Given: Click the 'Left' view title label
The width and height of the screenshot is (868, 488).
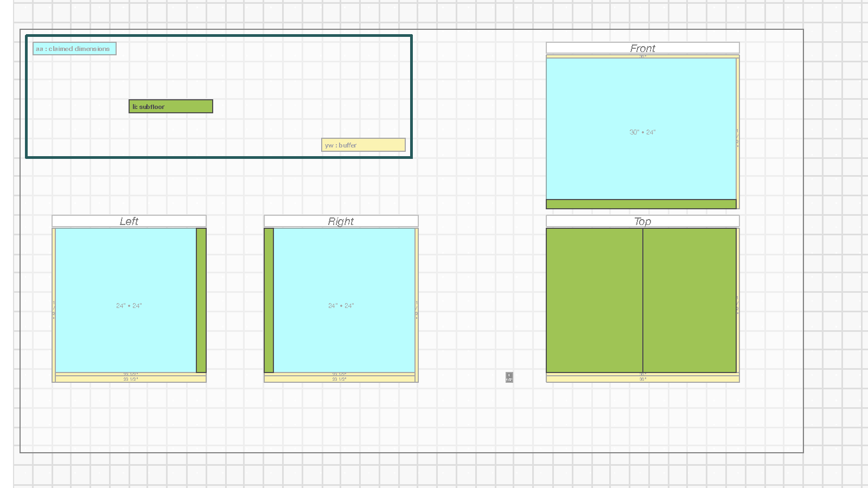Looking at the screenshot, I should point(129,221).
